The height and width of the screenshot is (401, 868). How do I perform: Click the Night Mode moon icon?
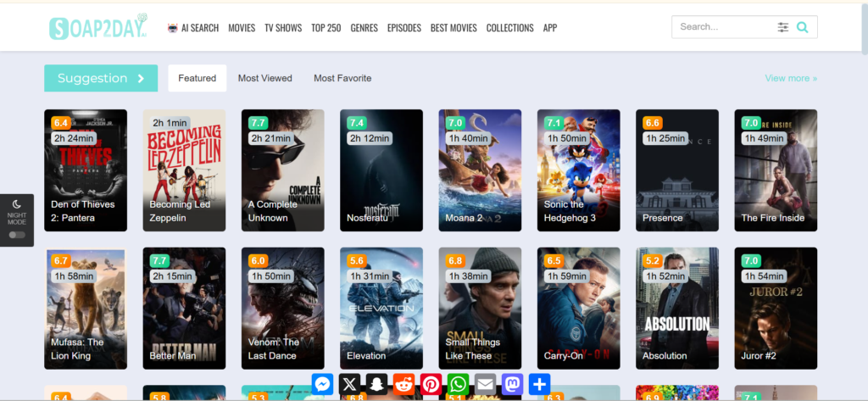(x=17, y=203)
